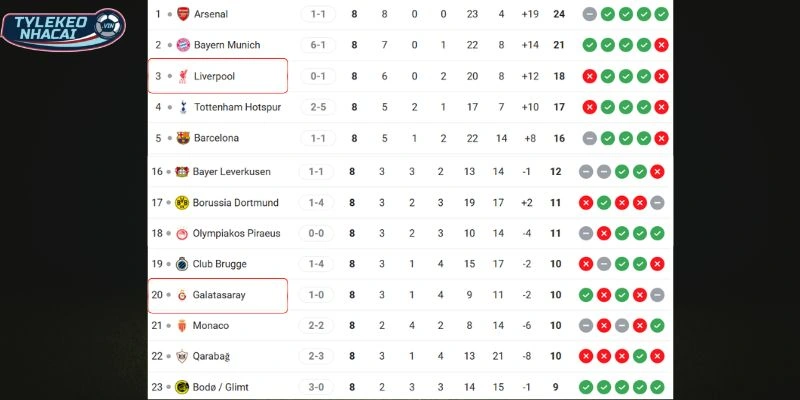Click Liverpool's first red loss form indicator
This screenshot has width=800, height=400.
[x=589, y=76]
